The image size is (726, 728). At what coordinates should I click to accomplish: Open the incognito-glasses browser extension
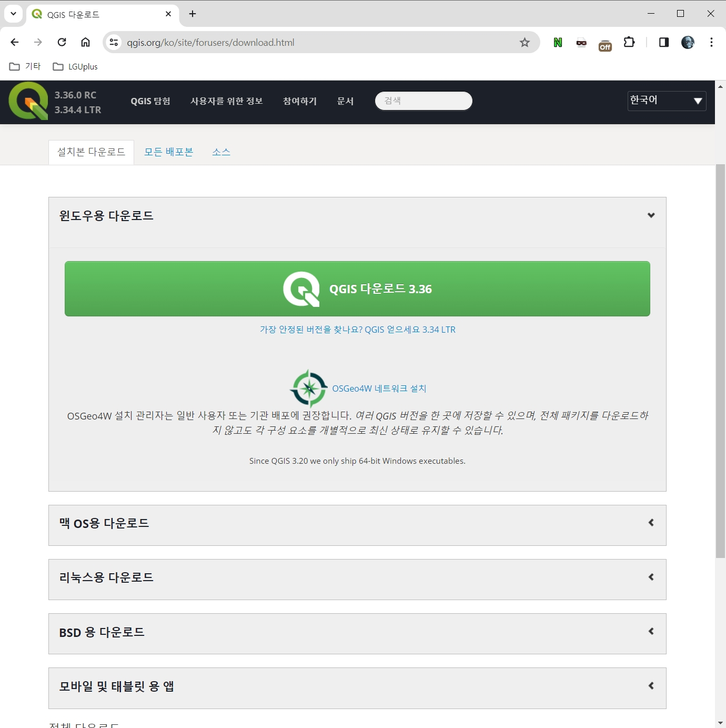click(x=581, y=43)
